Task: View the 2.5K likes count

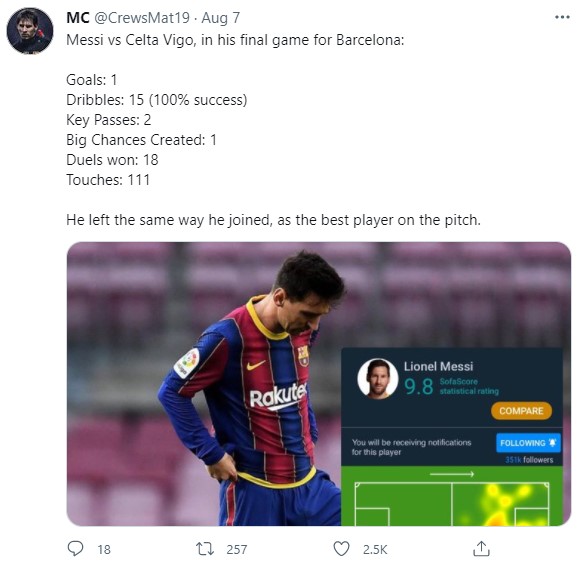Action: [x=375, y=549]
